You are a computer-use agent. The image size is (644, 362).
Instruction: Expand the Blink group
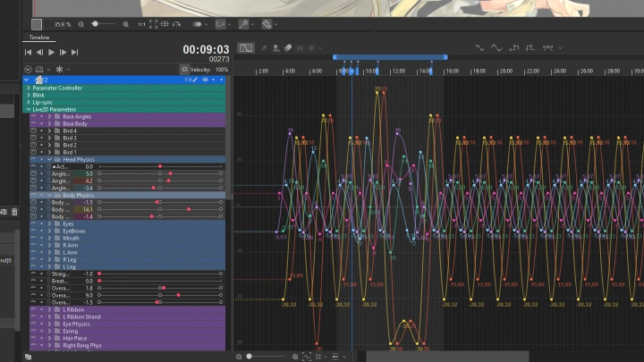[x=30, y=95]
